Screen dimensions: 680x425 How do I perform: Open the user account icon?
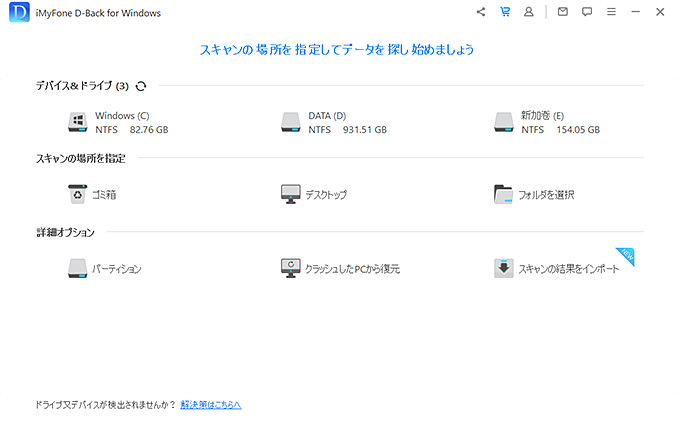pos(528,12)
